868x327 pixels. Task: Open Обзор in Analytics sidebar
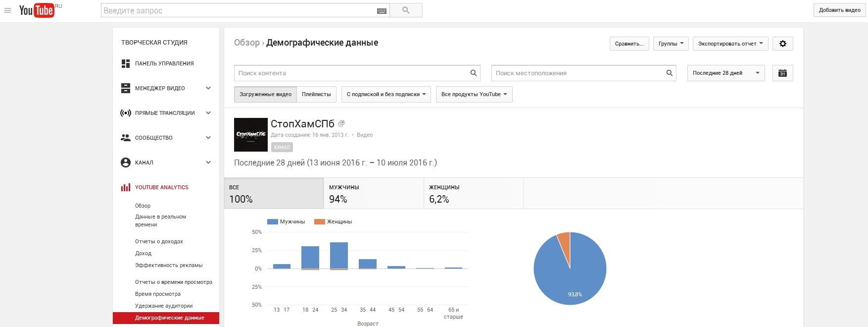tap(143, 206)
